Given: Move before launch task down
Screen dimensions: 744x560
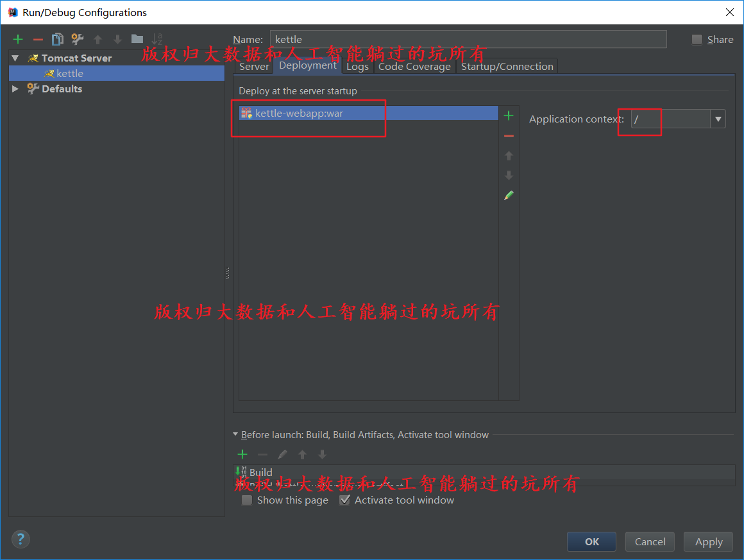Looking at the screenshot, I should pos(322,455).
